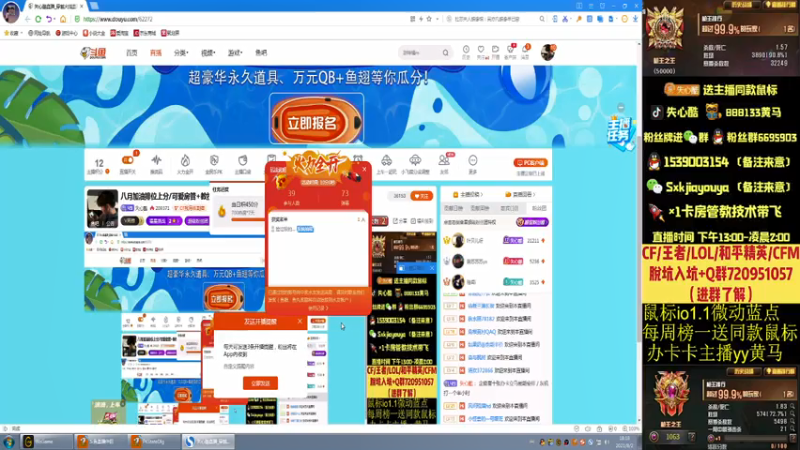Click the purple undo-close-tab icon

(49, 19)
